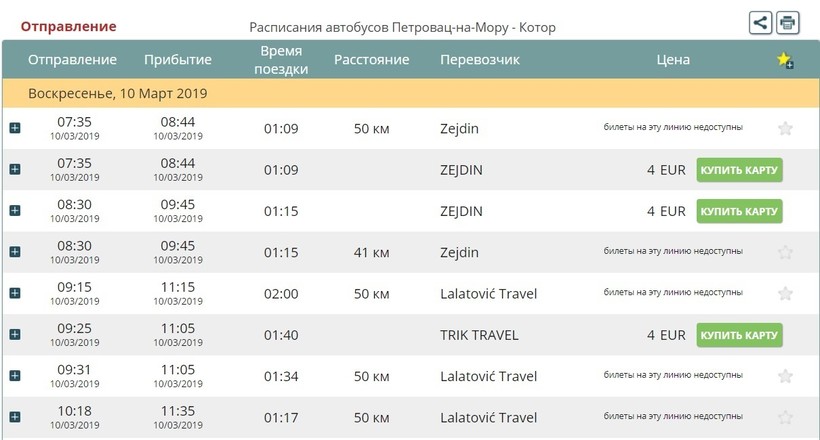The width and height of the screenshot is (820, 440).
Task: Click the share icon above the timetable
Action: point(761,22)
